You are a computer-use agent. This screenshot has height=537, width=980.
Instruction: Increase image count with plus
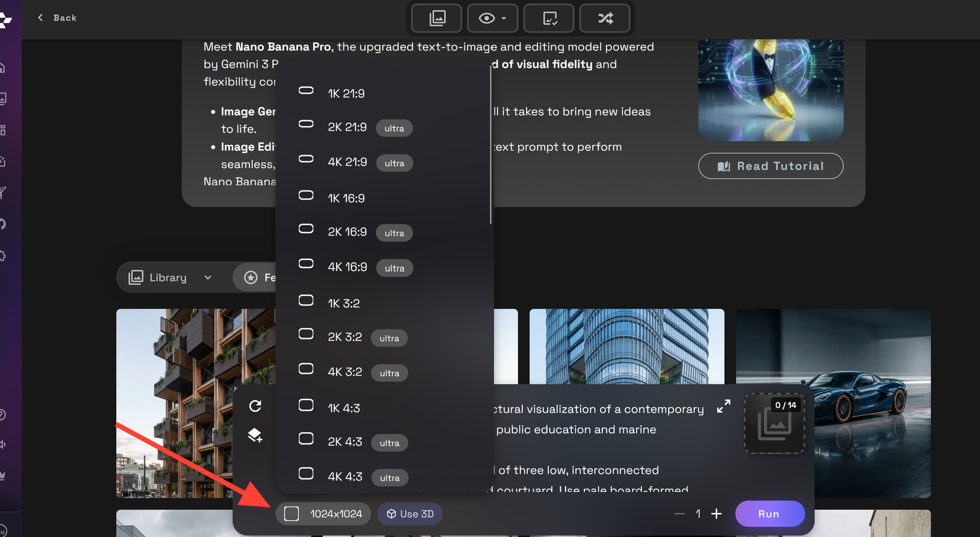click(716, 514)
